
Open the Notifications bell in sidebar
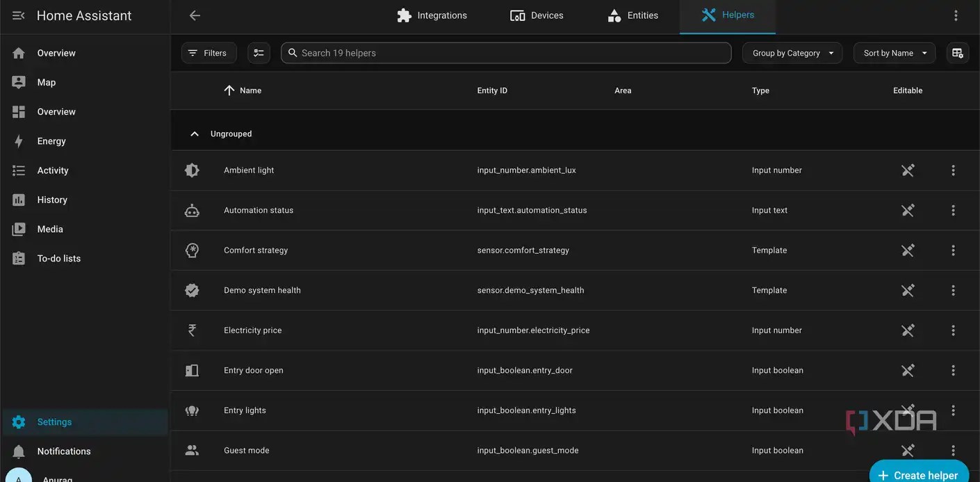pos(19,451)
